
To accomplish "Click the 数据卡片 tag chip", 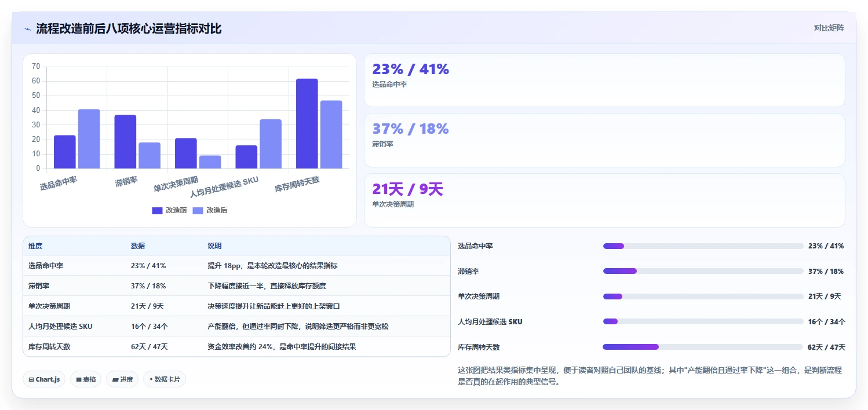I will (165, 379).
